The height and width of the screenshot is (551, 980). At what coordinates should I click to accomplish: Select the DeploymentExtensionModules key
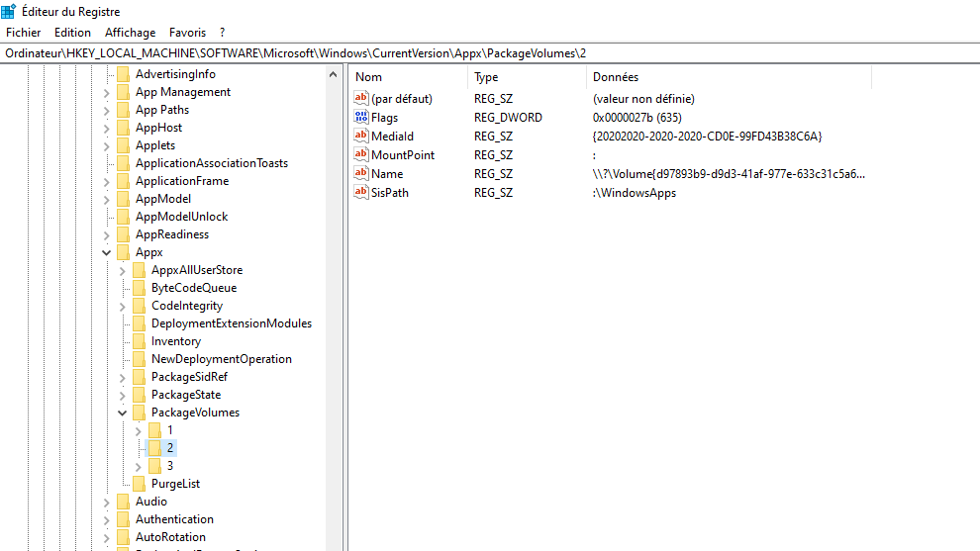tap(232, 323)
